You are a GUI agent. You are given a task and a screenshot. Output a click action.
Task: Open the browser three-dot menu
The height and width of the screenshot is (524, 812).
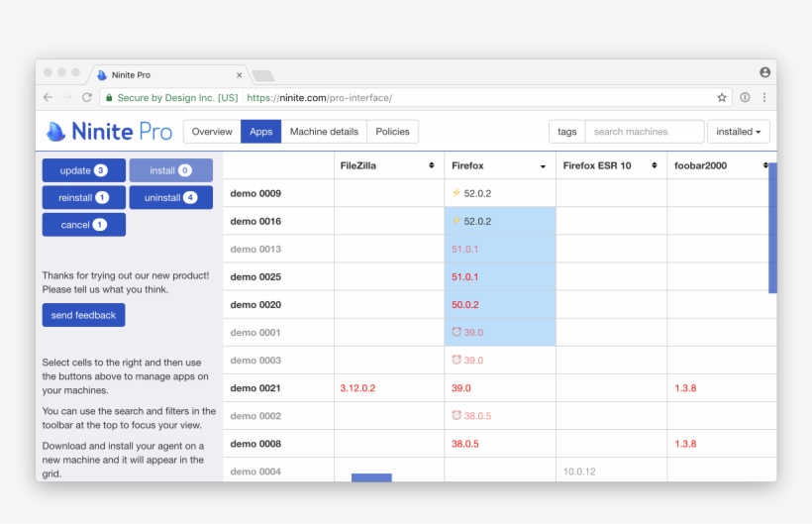[764, 97]
